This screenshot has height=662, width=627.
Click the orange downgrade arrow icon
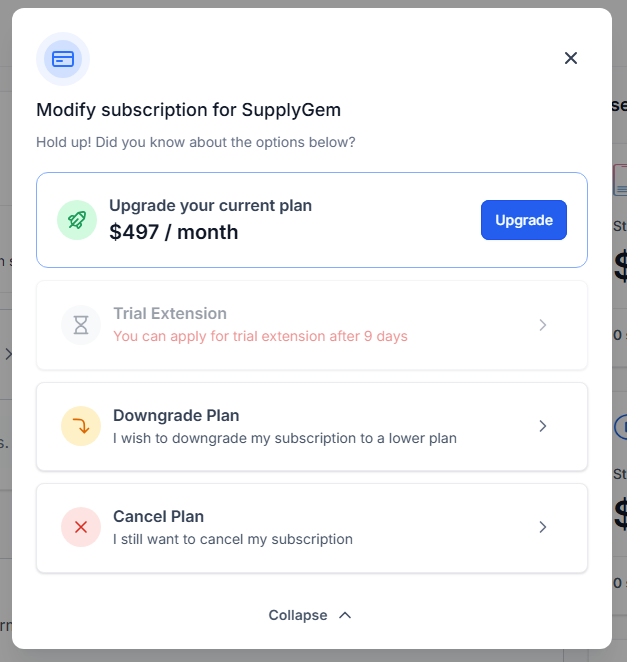(x=81, y=426)
